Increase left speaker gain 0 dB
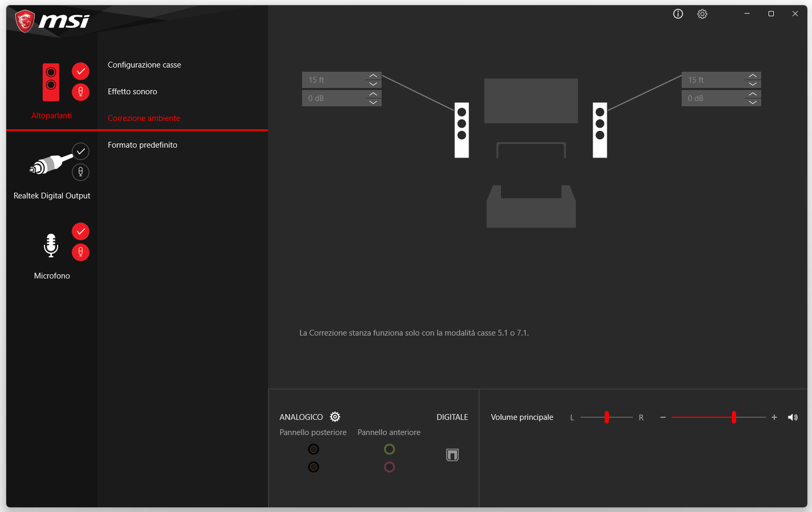 (x=373, y=94)
